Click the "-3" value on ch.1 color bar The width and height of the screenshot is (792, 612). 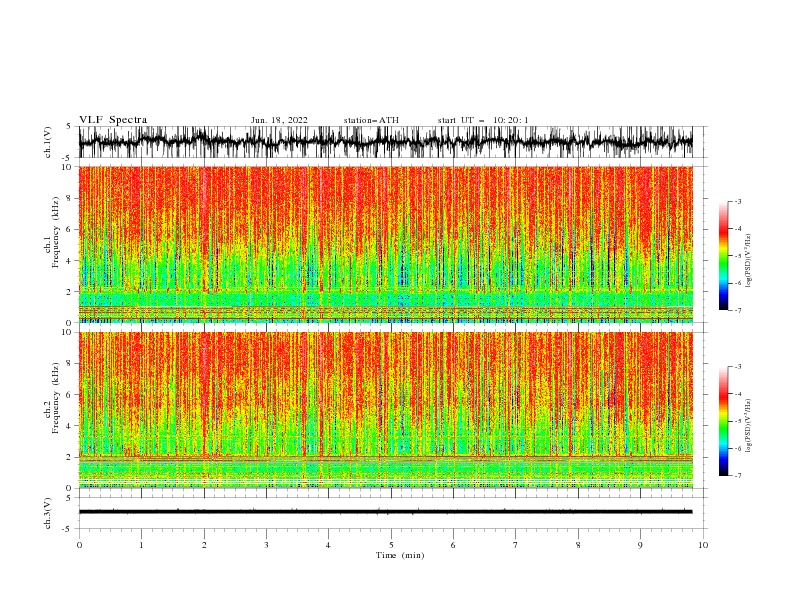pyautogui.click(x=738, y=201)
